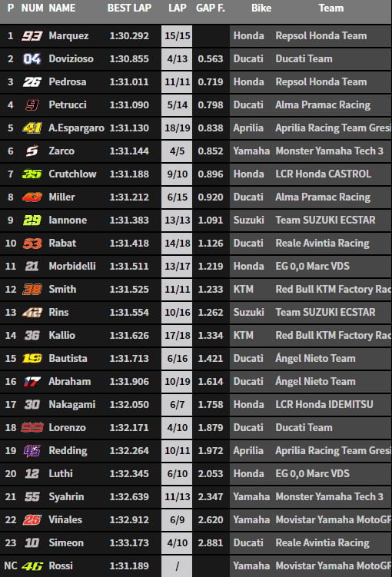Image resolution: width=392 pixels, height=577 pixels.
Task: Select Crutchlow's green 35 number icon
Action: tap(32, 174)
